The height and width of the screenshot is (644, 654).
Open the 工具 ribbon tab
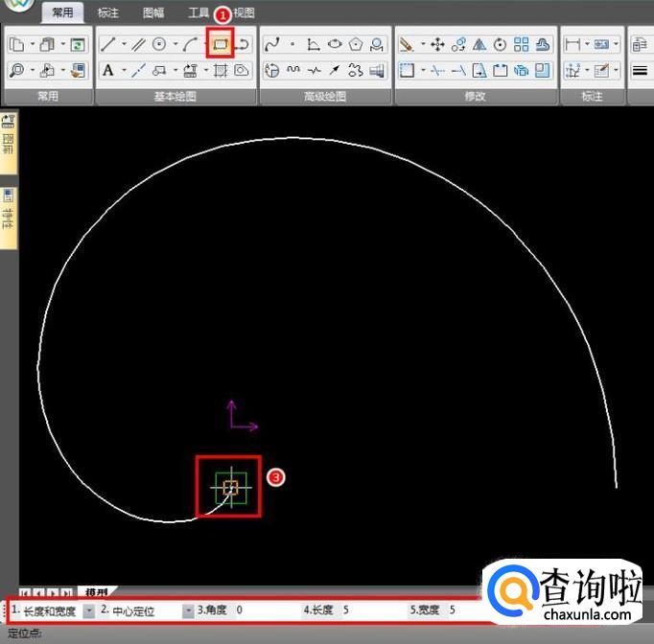[x=198, y=12]
